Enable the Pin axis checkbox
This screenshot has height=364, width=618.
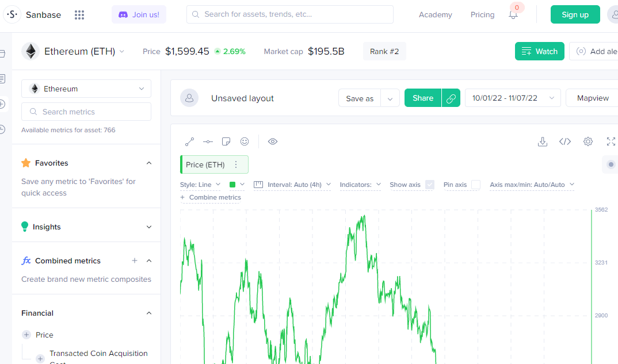[x=476, y=185]
